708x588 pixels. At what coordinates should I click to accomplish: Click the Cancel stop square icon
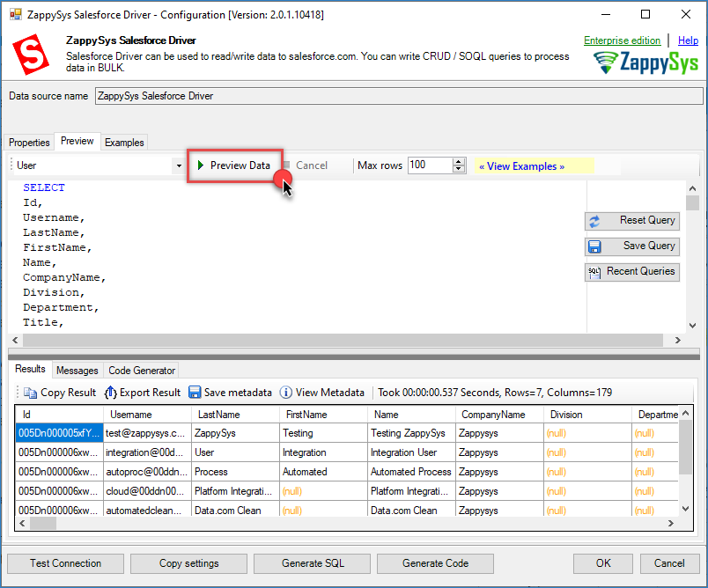286,165
